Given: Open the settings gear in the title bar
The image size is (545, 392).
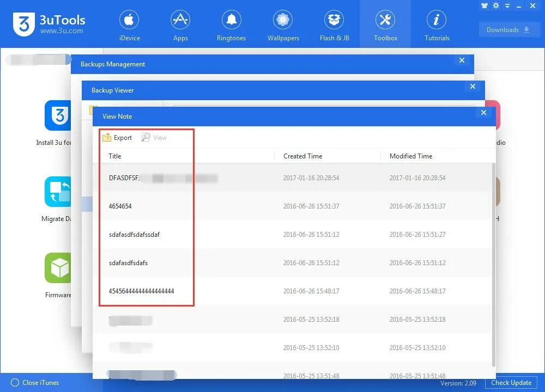Looking at the screenshot, I should pos(495,5).
